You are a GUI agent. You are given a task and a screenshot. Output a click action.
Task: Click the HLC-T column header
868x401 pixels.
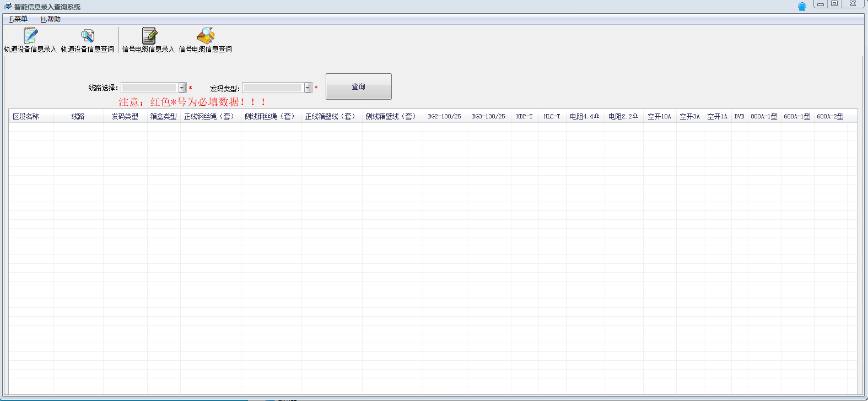(x=552, y=116)
